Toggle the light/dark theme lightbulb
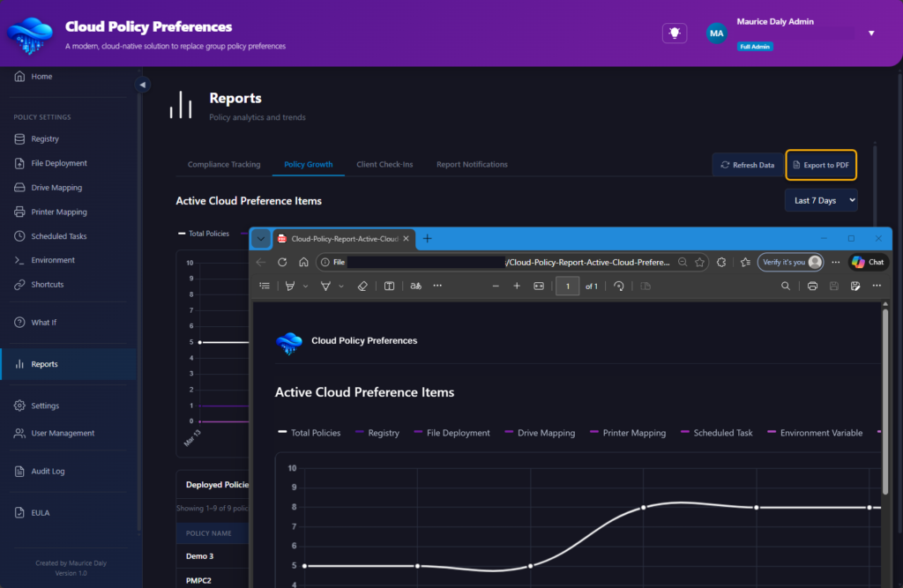 (x=675, y=33)
